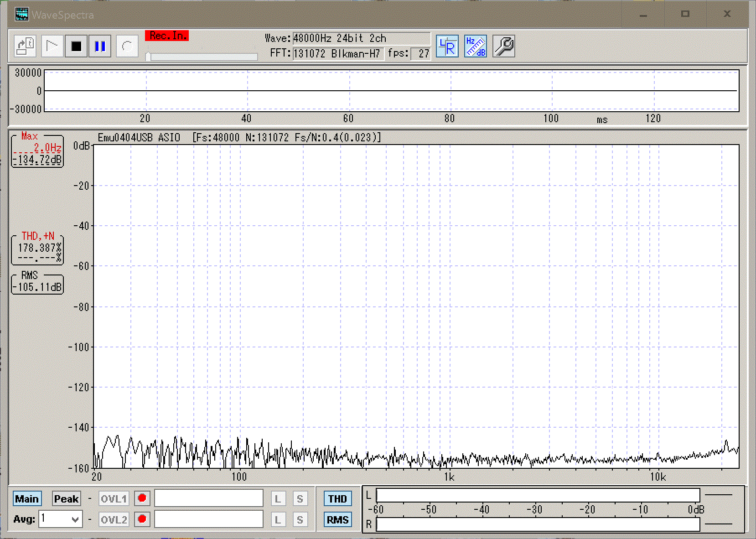Click the L load button for OVL2
Image resolution: width=756 pixels, height=539 pixels.
point(278,520)
